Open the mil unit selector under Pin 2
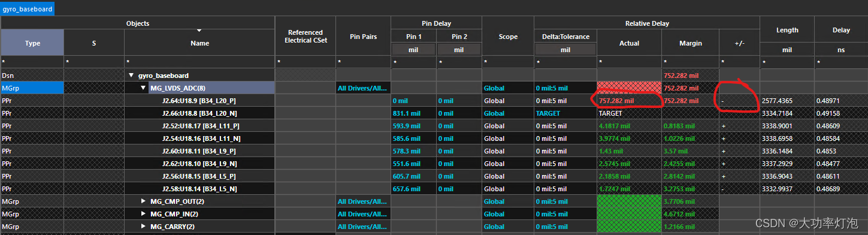The image size is (868, 235). click(x=459, y=50)
